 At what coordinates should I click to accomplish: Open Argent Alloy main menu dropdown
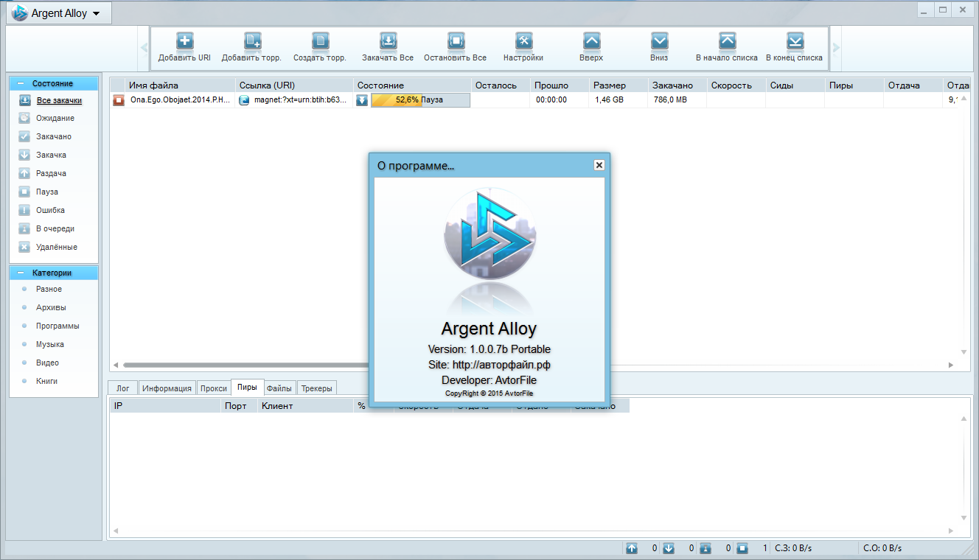tap(58, 13)
